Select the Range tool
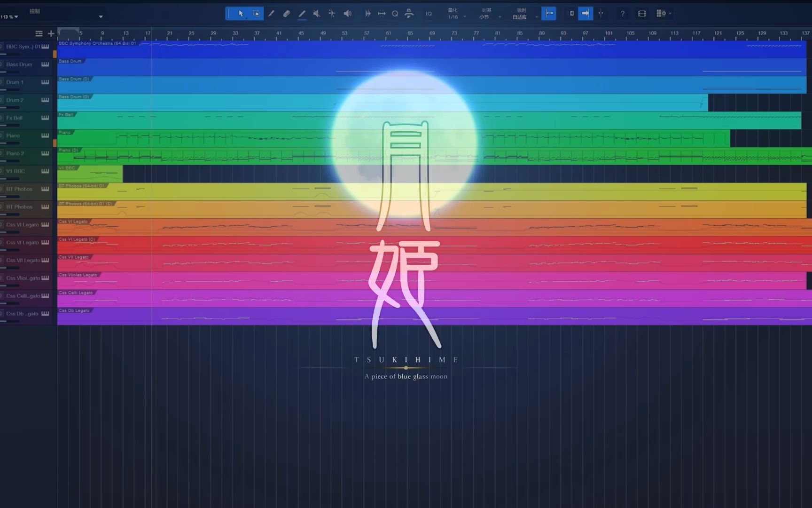812x508 pixels. (x=256, y=14)
